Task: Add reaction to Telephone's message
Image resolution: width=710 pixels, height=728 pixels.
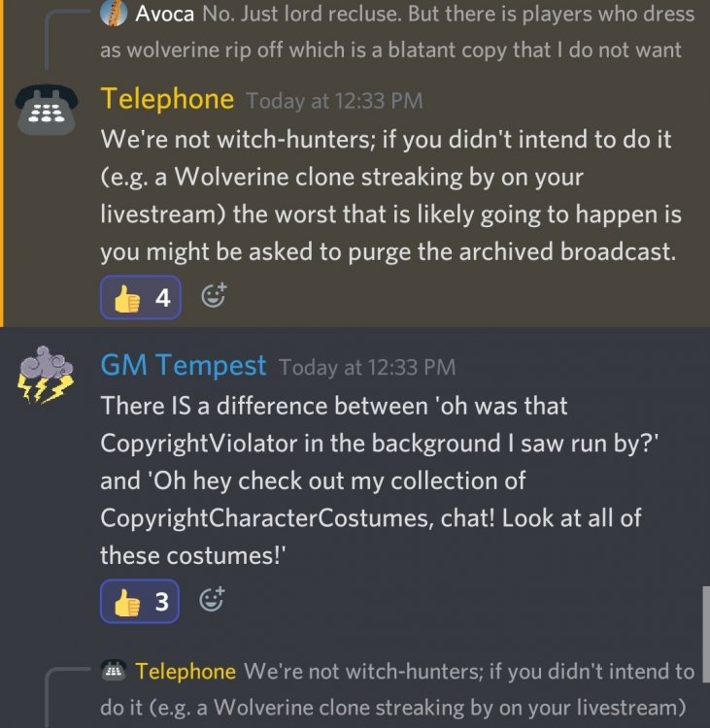Action: tap(214, 295)
